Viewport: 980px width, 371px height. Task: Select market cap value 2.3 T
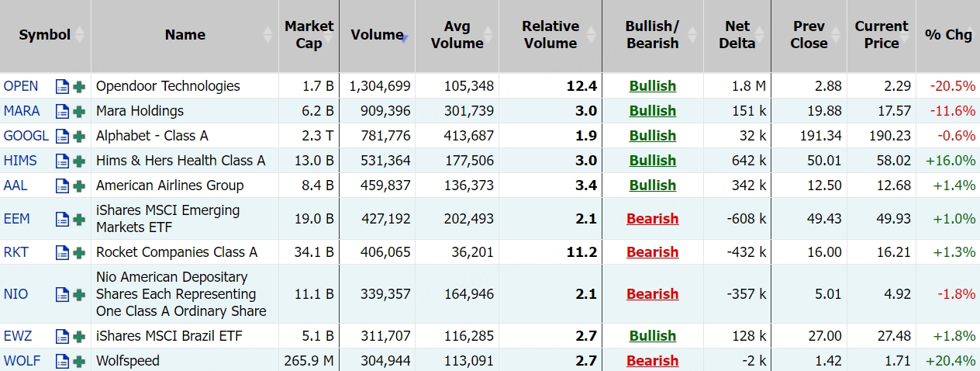point(319,136)
